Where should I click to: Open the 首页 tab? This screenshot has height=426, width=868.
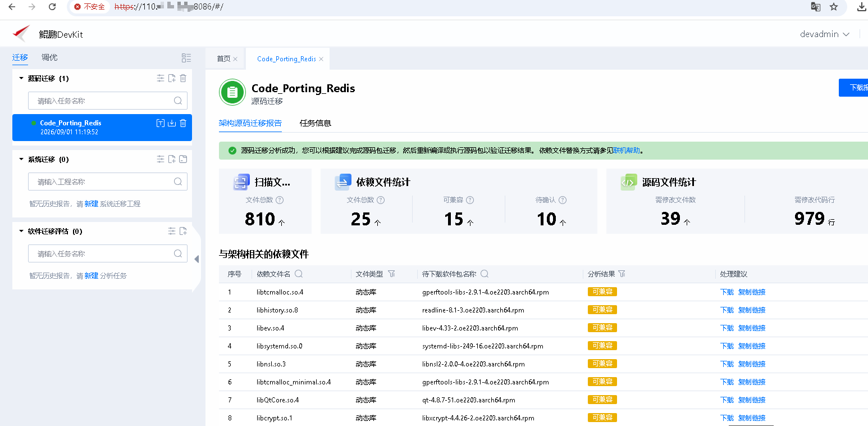point(223,59)
